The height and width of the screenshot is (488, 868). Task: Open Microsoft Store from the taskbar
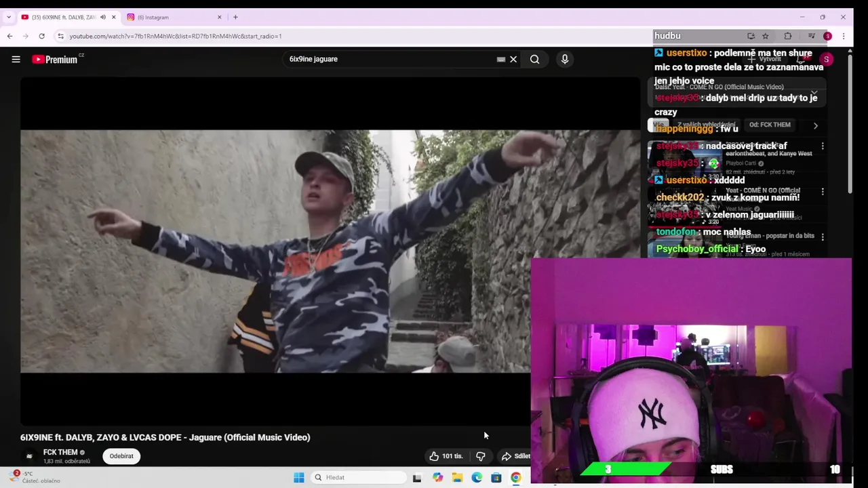pyautogui.click(x=496, y=477)
